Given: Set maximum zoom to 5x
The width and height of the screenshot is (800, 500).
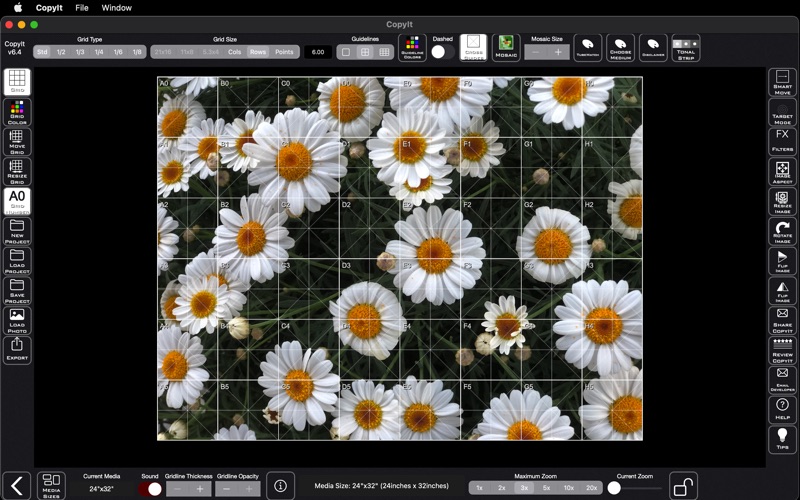Looking at the screenshot, I should 546,488.
